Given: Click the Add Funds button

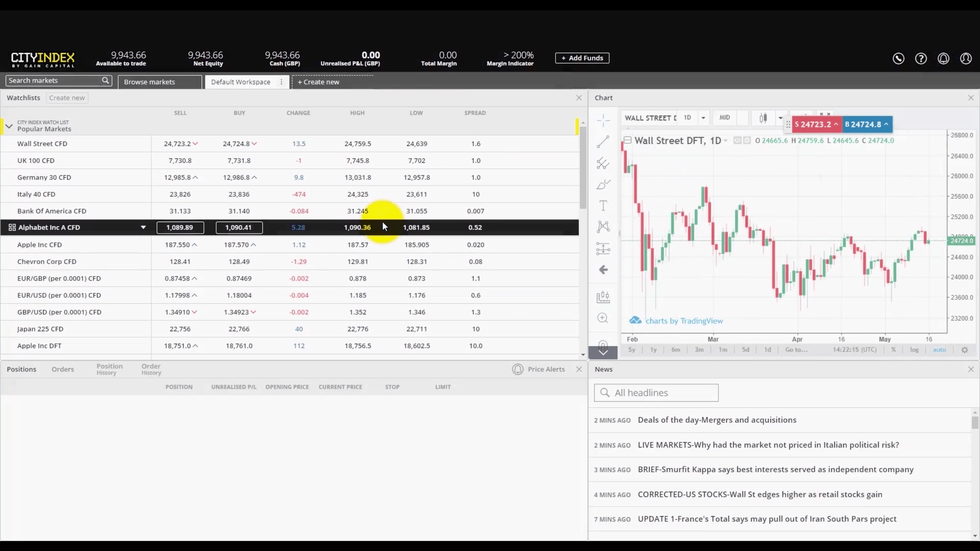Looking at the screenshot, I should point(582,58).
